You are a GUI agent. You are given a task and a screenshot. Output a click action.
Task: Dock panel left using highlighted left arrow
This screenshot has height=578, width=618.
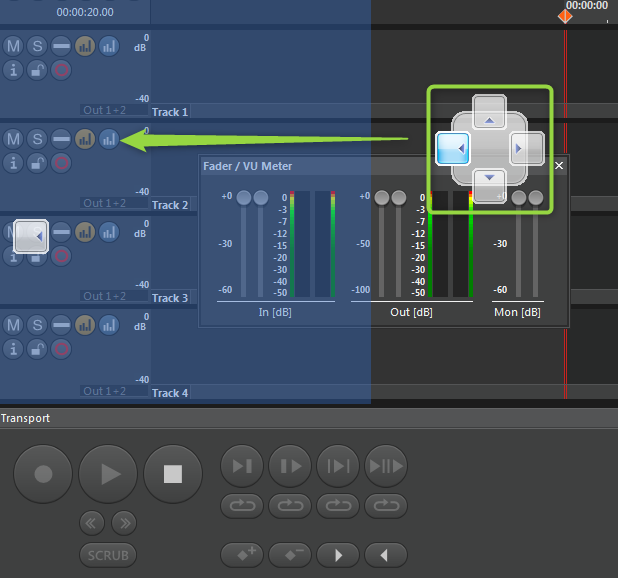(453, 149)
